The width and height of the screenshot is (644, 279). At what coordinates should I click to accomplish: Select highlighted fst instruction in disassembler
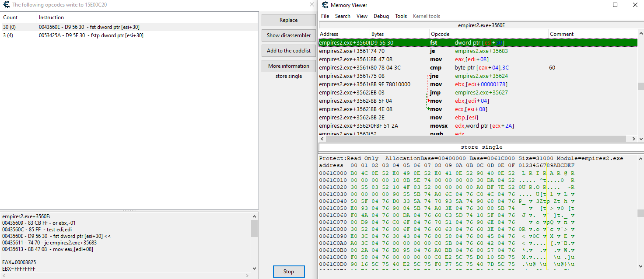click(x=478, y=43)
